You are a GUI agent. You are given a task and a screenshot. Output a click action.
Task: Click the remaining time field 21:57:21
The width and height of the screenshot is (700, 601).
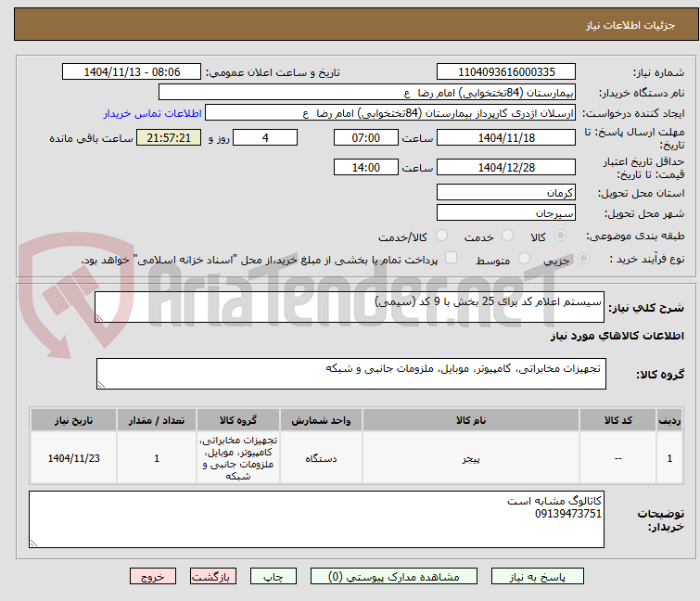click(169, 137)
